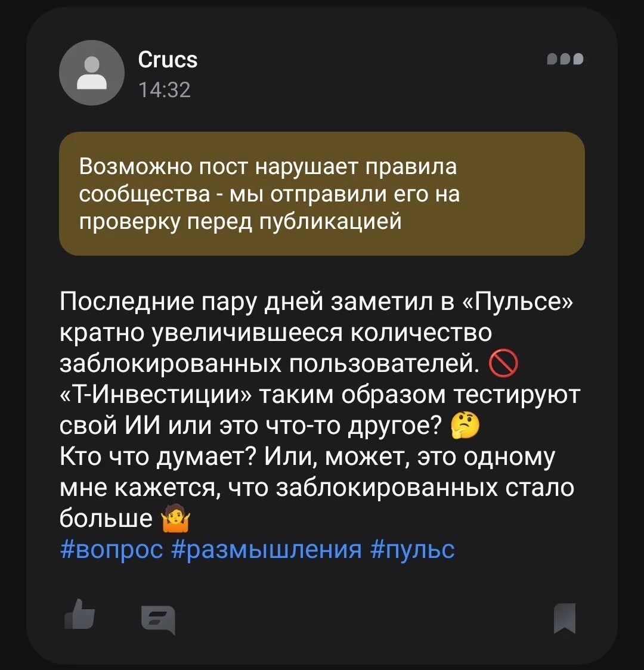Open the #размышления hashtag

pyautogui.click(x=267, y=550)
